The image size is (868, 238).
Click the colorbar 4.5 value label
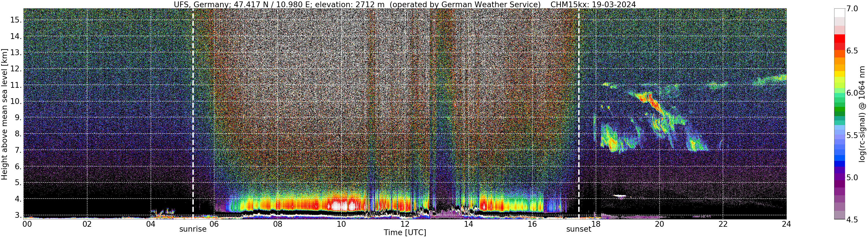coord(852,220)
